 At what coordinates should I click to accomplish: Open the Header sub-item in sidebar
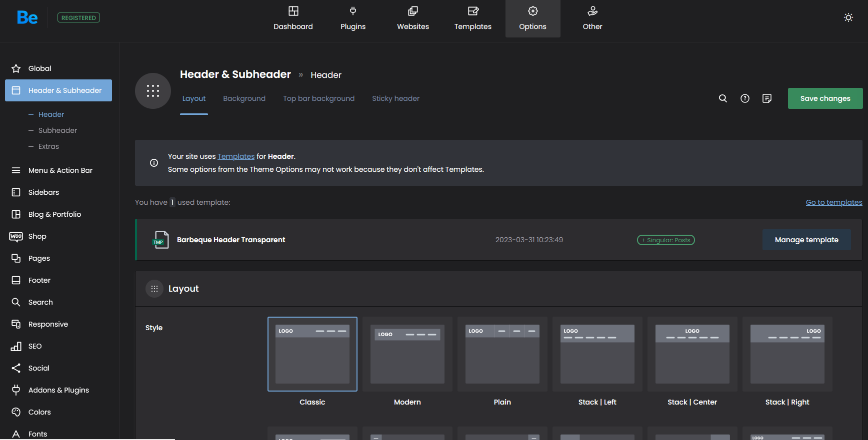(x=51, y=114)
